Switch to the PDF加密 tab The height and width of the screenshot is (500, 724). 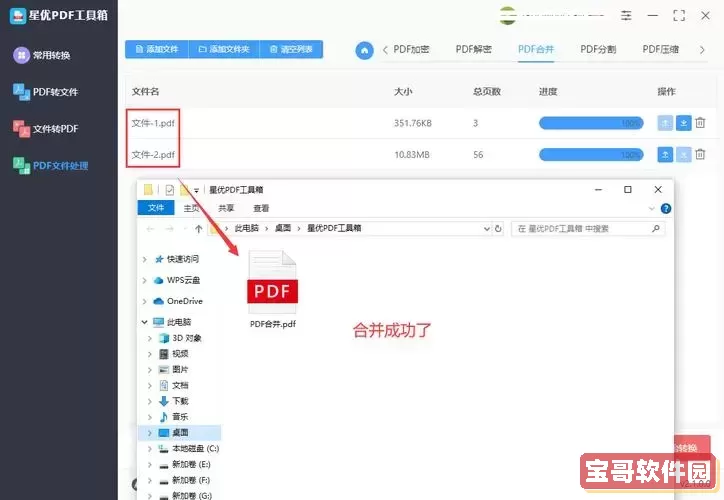click(411, 49)
